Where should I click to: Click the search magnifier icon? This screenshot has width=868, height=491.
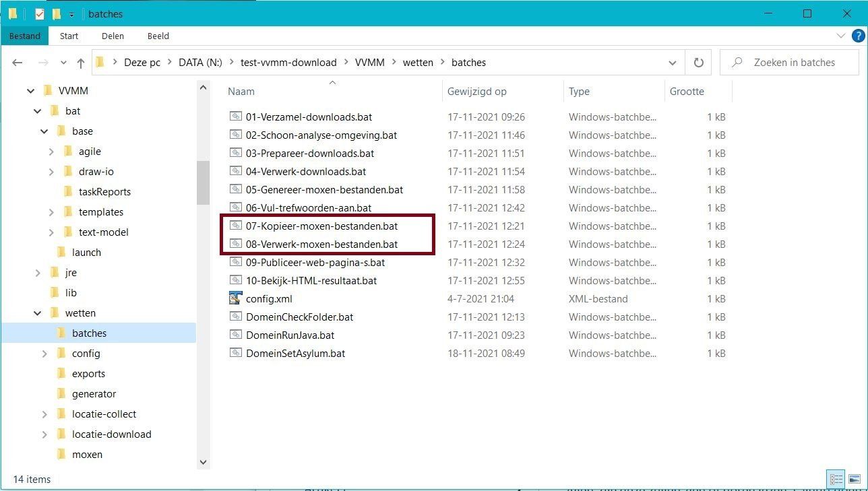tap(737, 63)
